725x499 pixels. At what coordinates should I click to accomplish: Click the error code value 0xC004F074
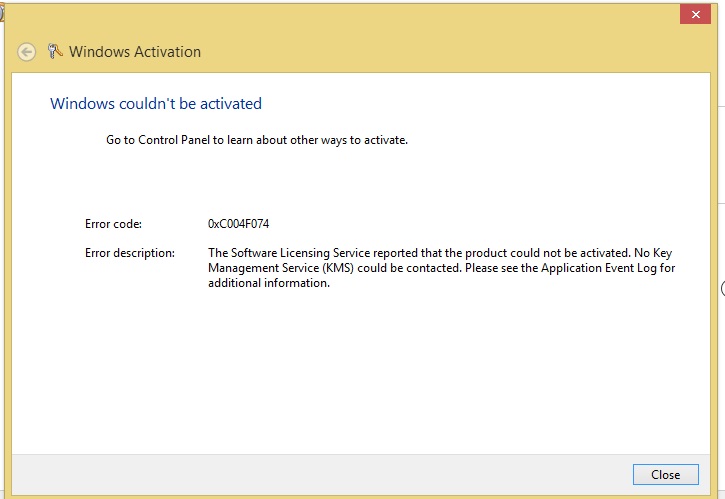tap(238, 224)
